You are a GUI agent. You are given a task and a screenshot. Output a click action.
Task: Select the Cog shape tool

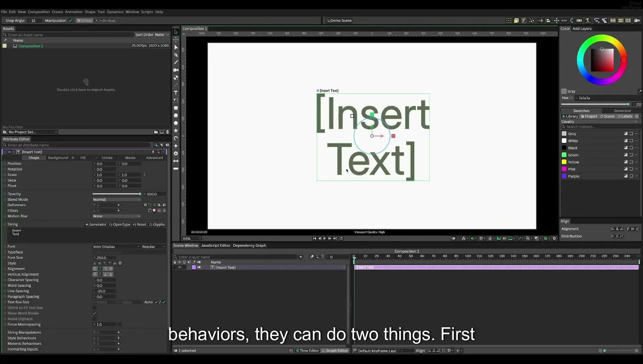point(176,153)
